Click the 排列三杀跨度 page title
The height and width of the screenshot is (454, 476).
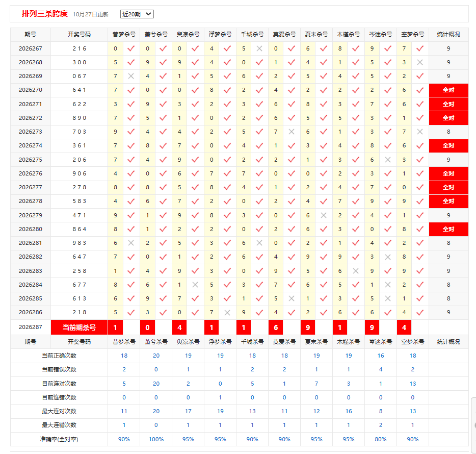[45, 14]
